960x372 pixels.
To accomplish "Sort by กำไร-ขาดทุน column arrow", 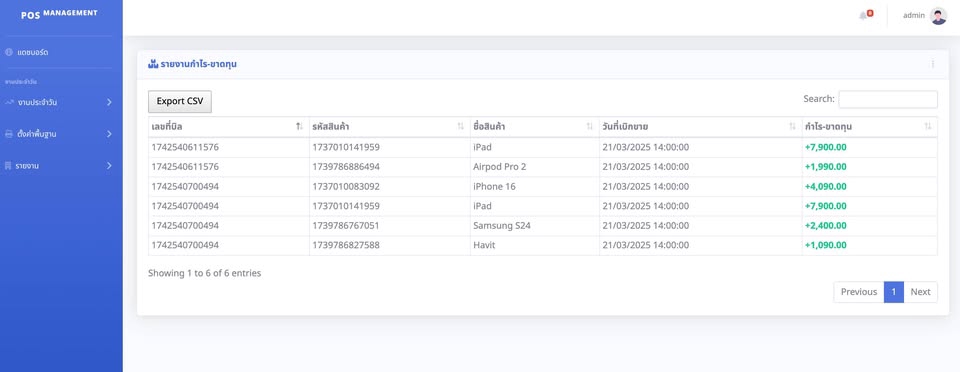I will 928,127.
